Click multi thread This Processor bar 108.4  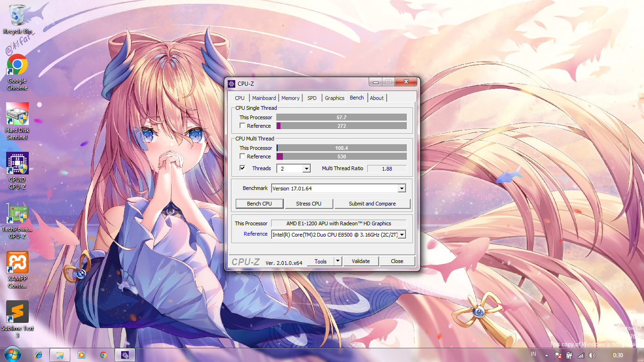coord(341,148)
